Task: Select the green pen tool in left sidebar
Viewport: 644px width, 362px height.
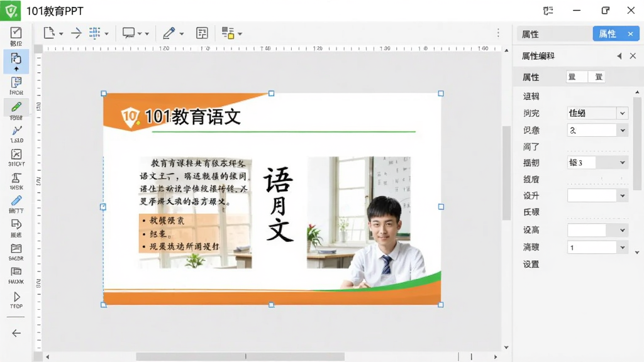Action: [16, 107]
